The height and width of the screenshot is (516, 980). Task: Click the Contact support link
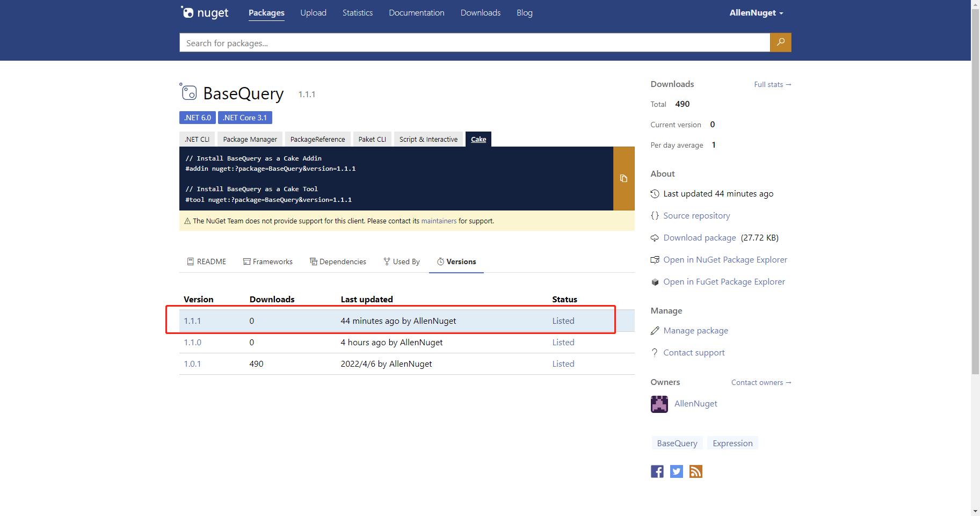pyautogui.click(x=694, y=352)
